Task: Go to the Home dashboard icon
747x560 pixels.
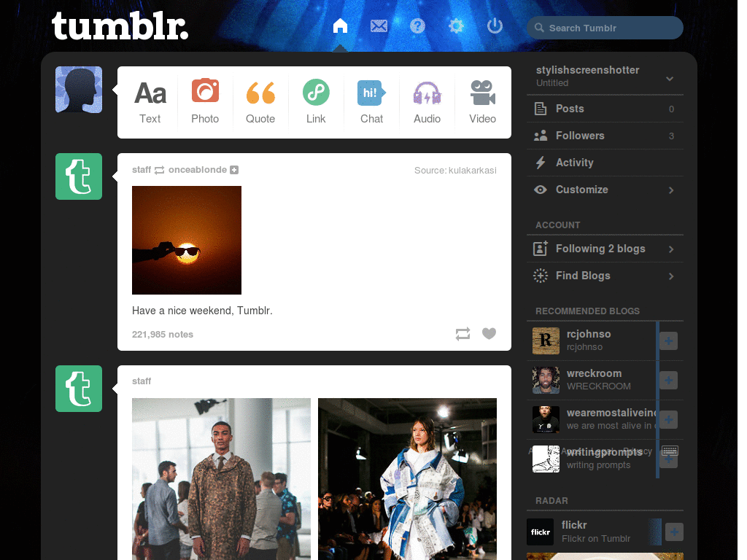Action: point(340,26)
